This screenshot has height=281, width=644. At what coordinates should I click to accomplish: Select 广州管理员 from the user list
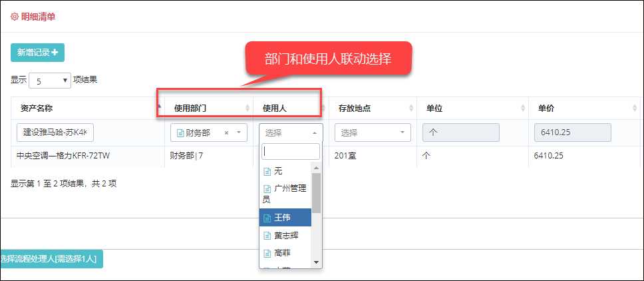[x=285, y=194]
